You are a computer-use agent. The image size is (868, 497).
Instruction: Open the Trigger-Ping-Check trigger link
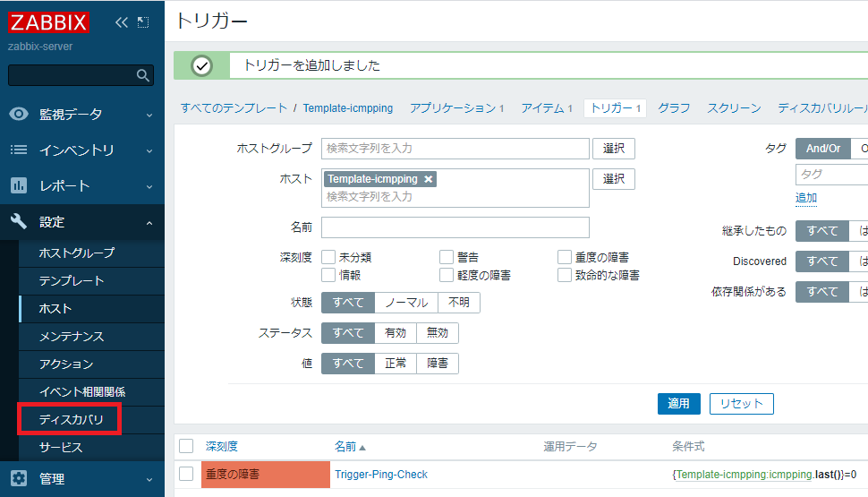tap(381, 475)
